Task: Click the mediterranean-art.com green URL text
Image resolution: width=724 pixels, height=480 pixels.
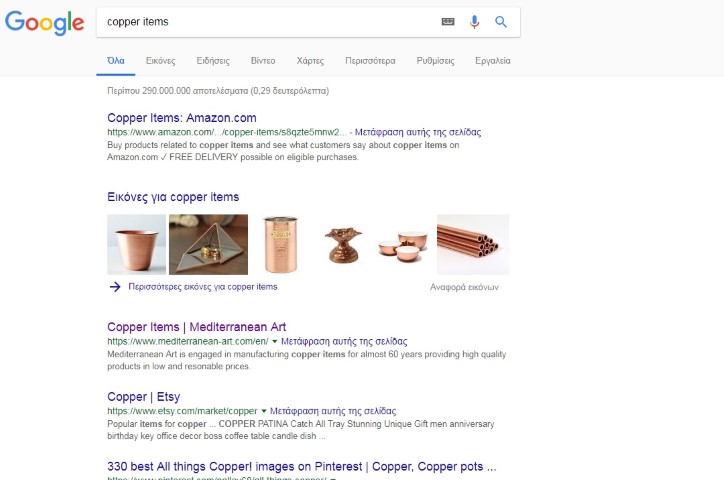Action: tap(187, 342)
